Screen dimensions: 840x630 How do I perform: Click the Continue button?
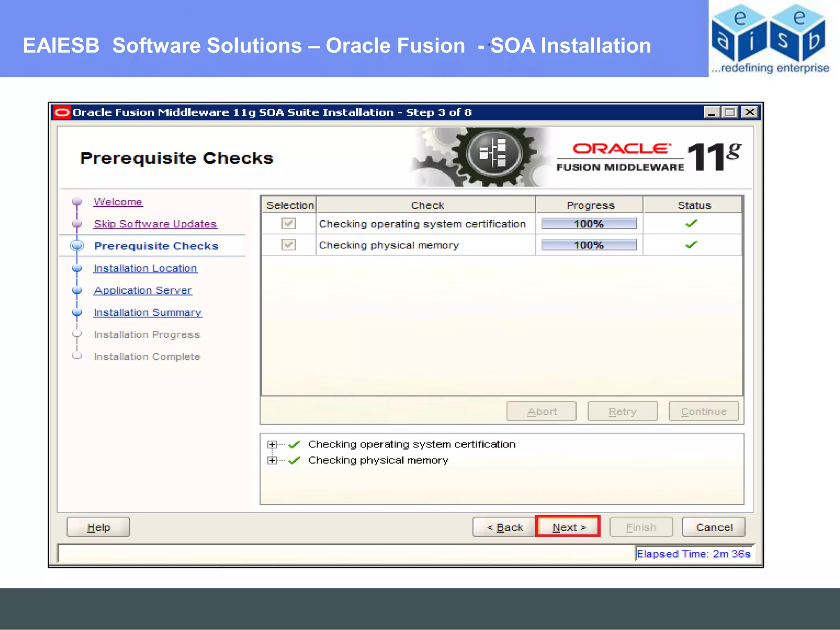(704, 411)
